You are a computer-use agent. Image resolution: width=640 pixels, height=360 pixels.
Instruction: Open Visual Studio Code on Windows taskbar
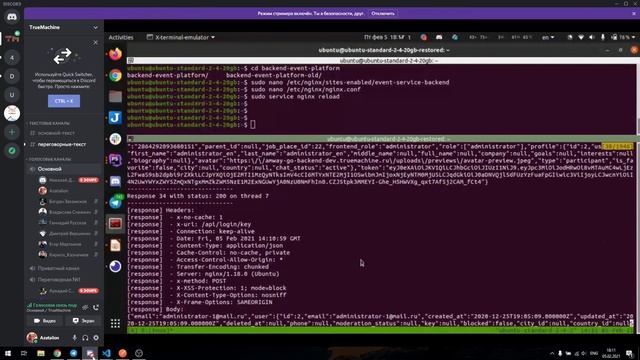pyautogui.click(x=106, y=353)
